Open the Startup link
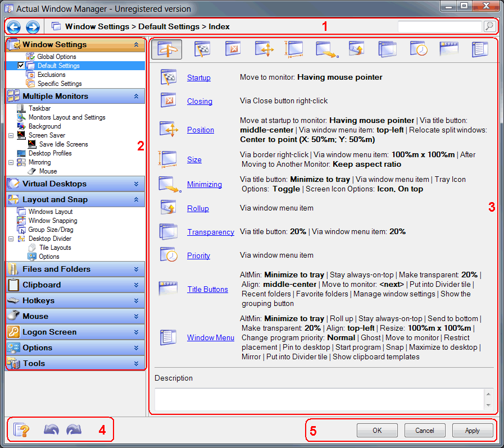 [x=199, y=77]
